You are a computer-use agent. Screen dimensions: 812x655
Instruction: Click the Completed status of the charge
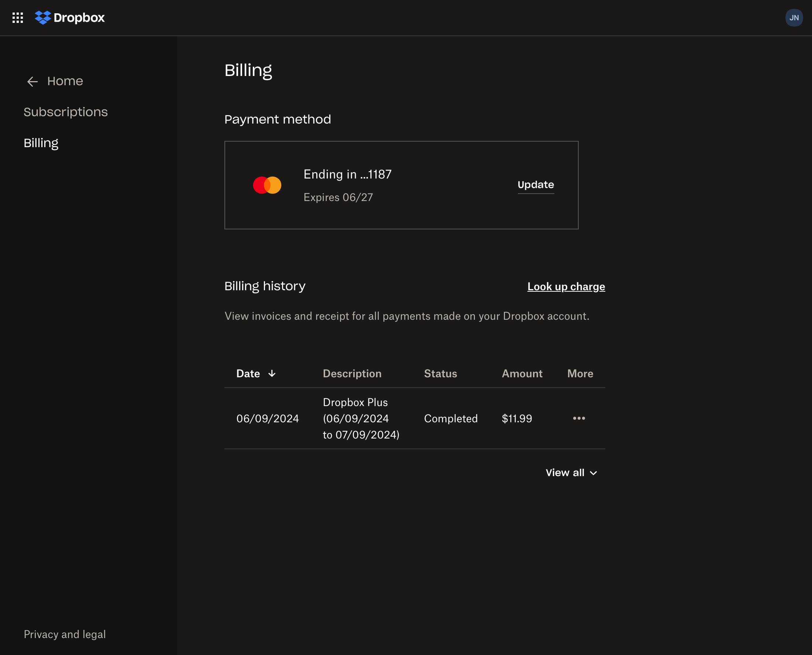(x=451, y=418)
